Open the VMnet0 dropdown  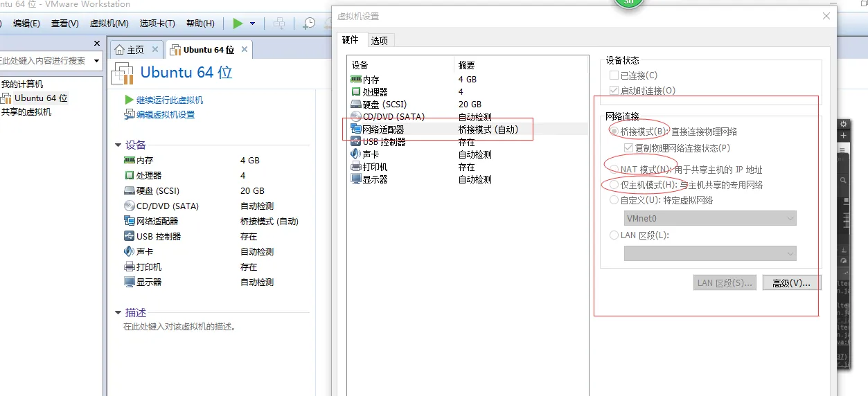click(710, 218)
